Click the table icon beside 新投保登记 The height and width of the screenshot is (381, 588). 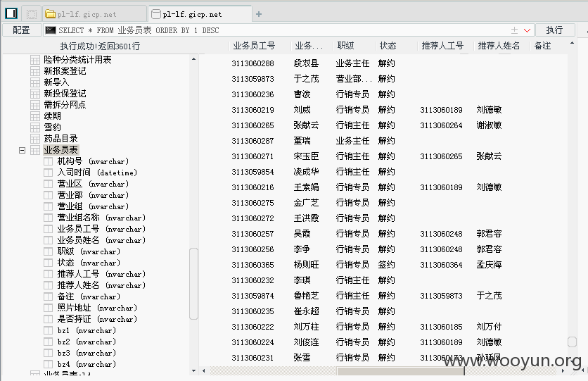tap(35, 94)
